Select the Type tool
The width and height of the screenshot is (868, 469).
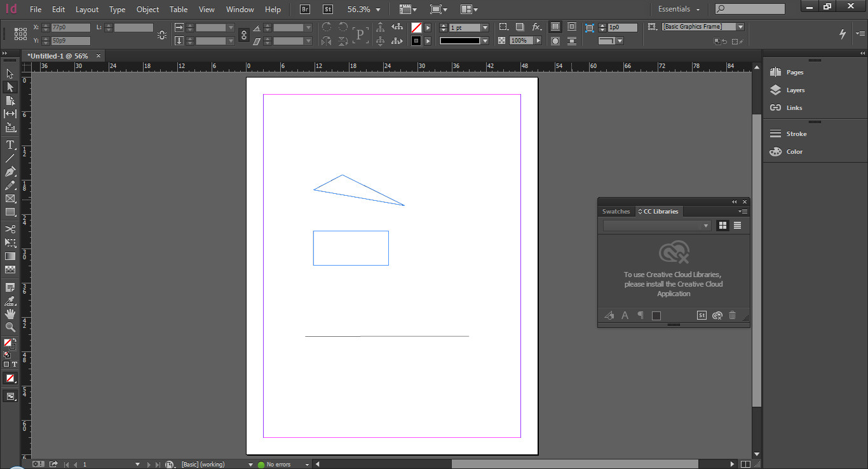[10, 145]
